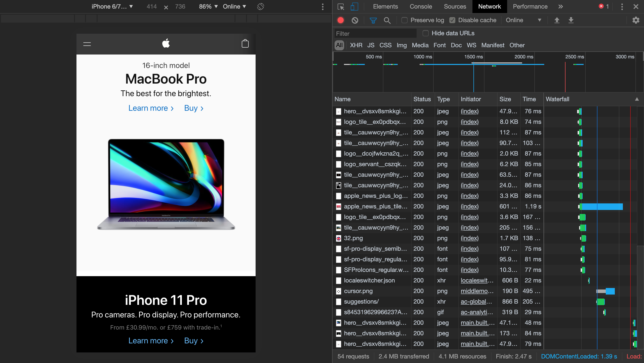Filter requests by JS type
This screenshot has height=363, width=644.
[x=371, y=45]
